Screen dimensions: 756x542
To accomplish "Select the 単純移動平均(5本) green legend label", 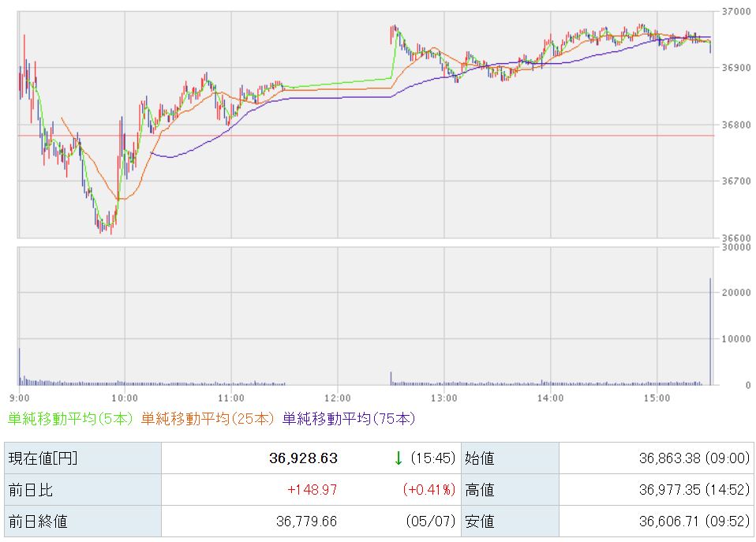I will click(x=70, y=419).
